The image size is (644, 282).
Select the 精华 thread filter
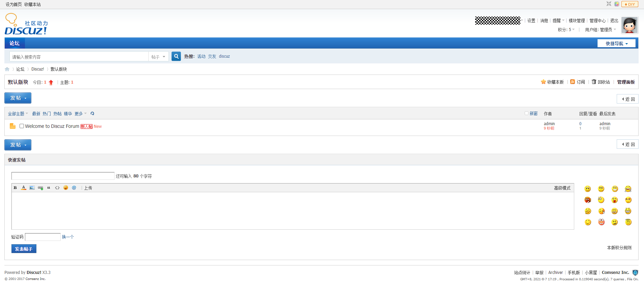point(68,114)
